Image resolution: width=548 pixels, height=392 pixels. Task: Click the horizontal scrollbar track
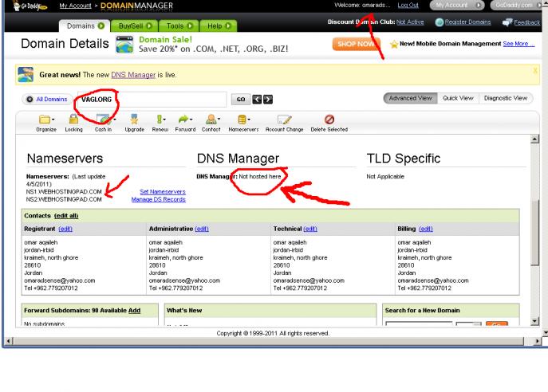point(269,341)
